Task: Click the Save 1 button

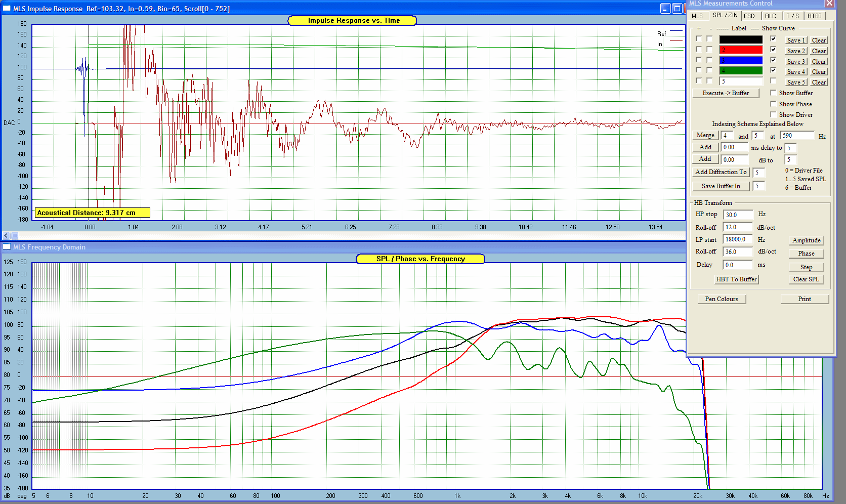Action: click(x=796, y=40)
